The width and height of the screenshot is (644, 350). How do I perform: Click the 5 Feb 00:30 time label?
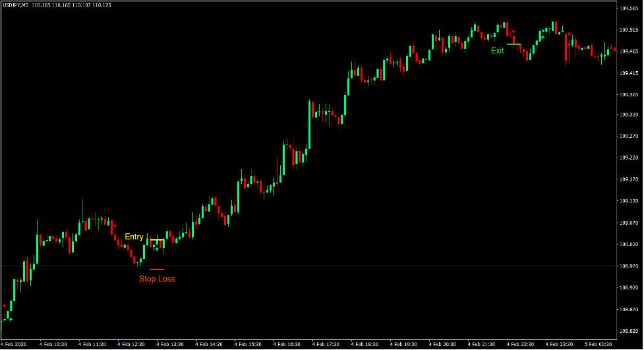tap(599, 344)
